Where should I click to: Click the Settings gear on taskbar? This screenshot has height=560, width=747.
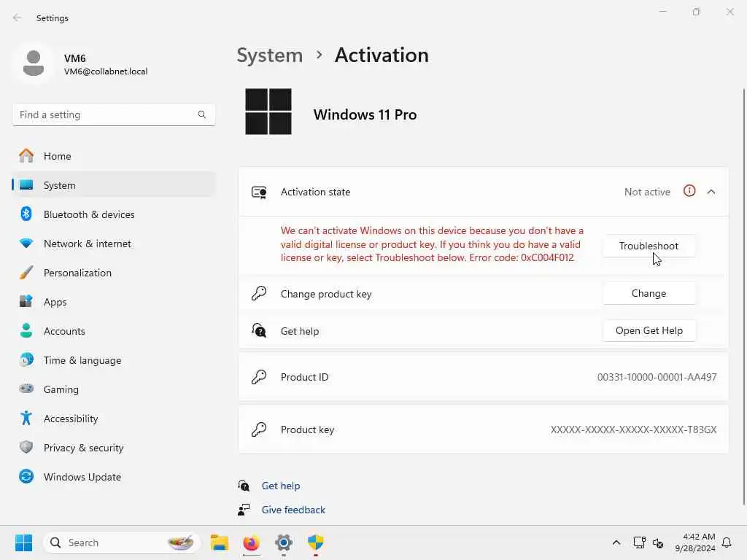284,542
